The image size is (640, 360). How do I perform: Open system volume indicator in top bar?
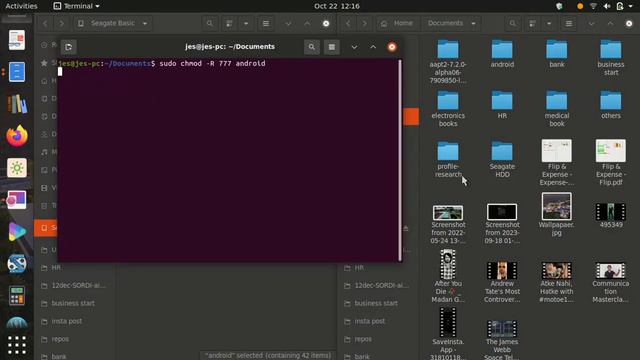(x=607, y=6)
